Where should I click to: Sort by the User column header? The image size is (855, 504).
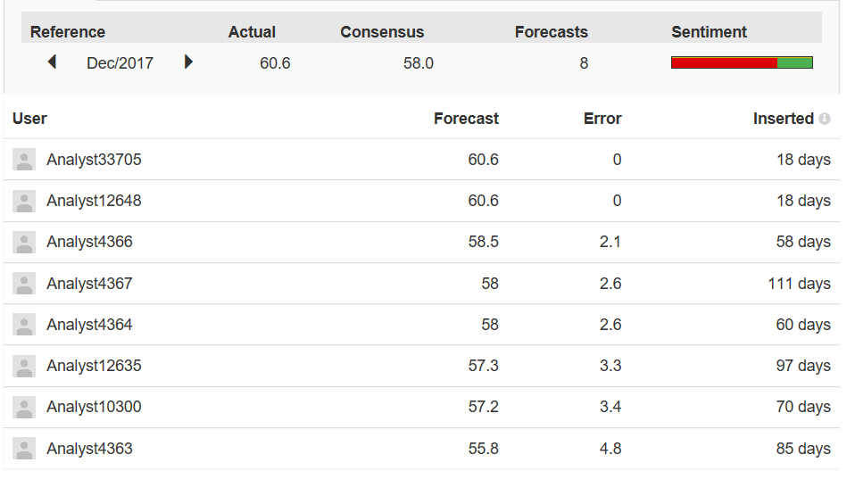tap(29, 119)
